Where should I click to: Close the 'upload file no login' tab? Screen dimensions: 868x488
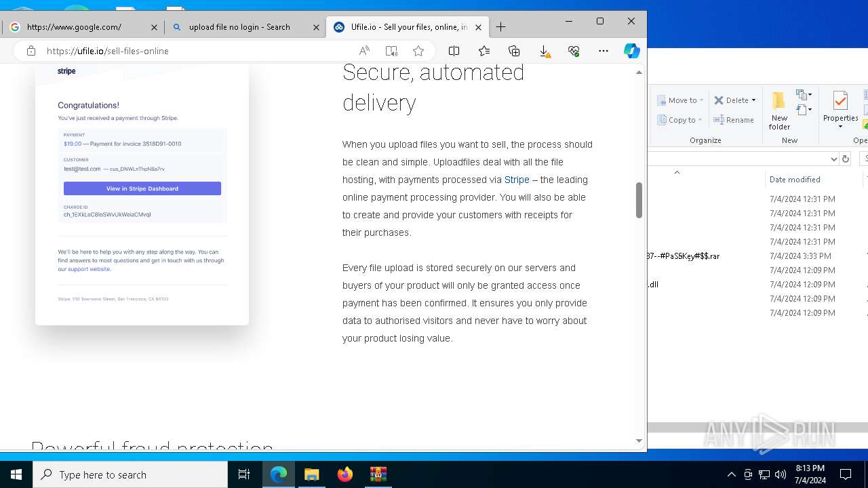[316, 27]
